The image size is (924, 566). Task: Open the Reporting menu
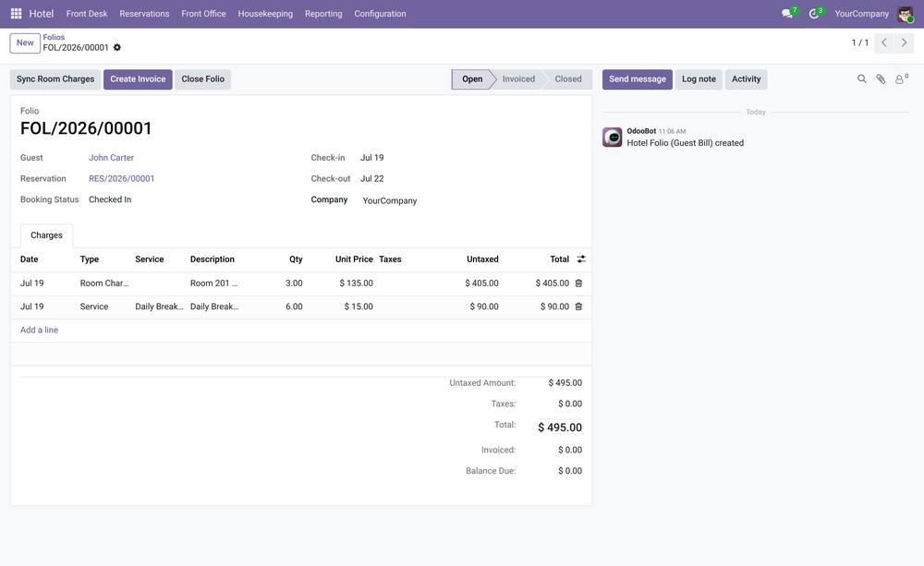click(x=323, y=14)
